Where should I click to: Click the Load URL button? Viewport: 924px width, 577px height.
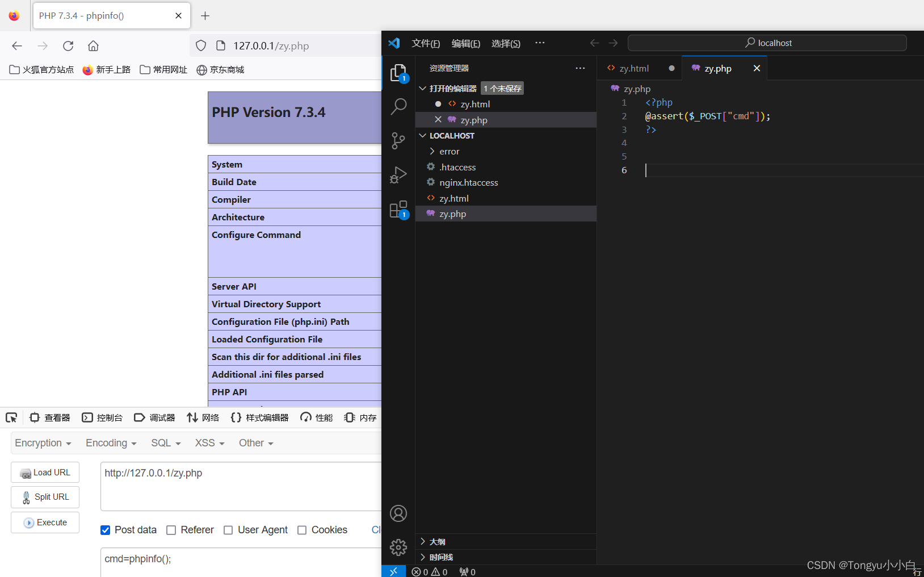[45, 473]
